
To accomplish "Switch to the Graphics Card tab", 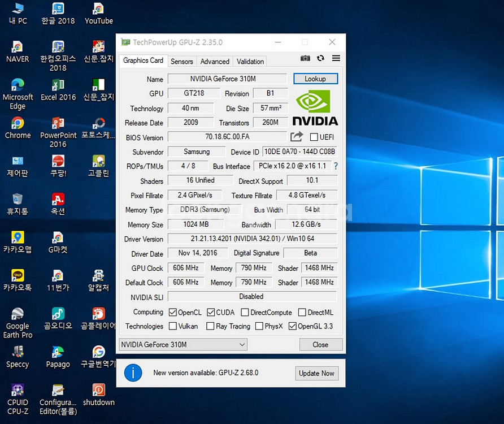I will pyautogui.click(x=144, y=60).
